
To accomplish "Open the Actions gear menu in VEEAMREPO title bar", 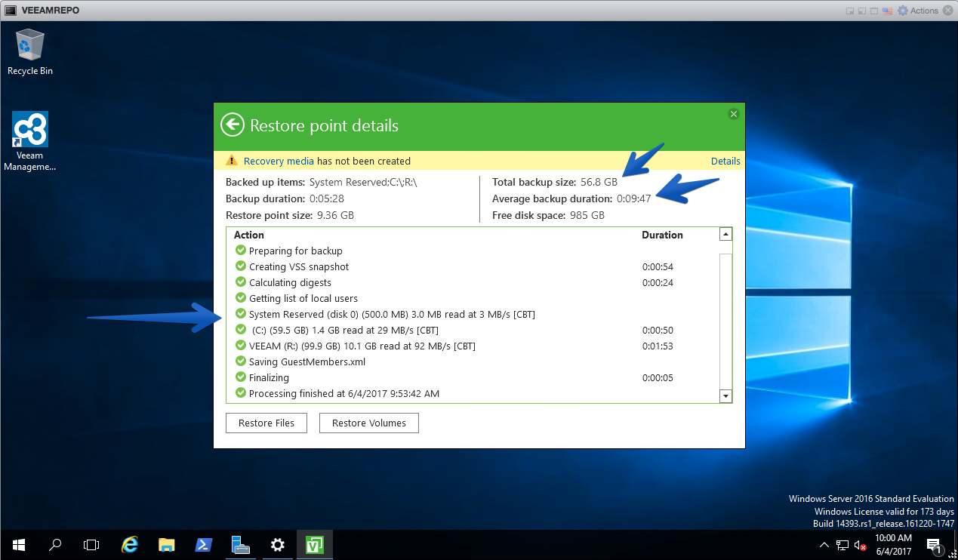I will click(x=917, y=11).
